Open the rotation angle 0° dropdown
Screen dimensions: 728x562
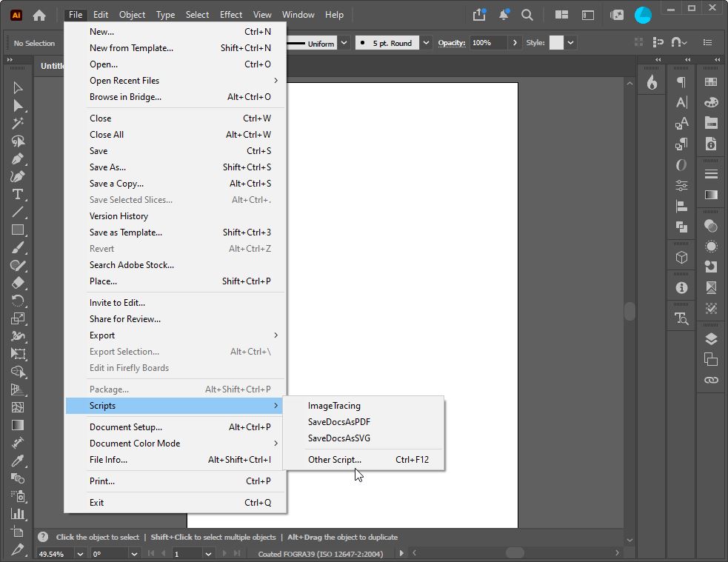coord(134,554)
